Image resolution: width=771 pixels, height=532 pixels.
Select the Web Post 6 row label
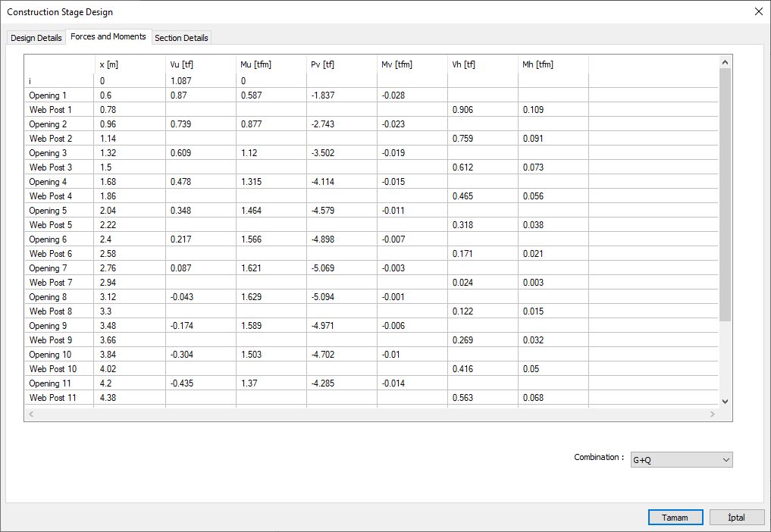(51, 254)
